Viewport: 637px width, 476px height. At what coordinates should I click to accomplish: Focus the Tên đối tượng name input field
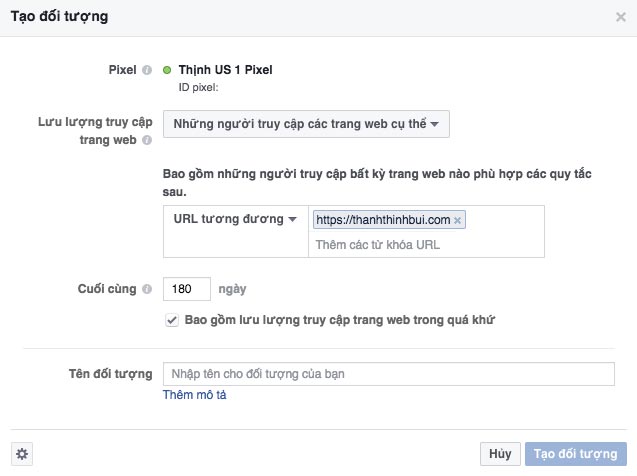click(x=389, y=374)
